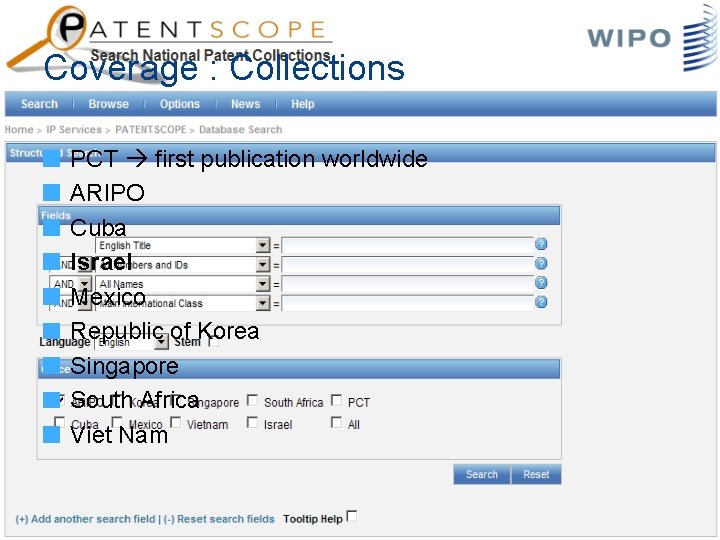Toggle the Stem checkbox
The image size is (720, 540).
214,342
